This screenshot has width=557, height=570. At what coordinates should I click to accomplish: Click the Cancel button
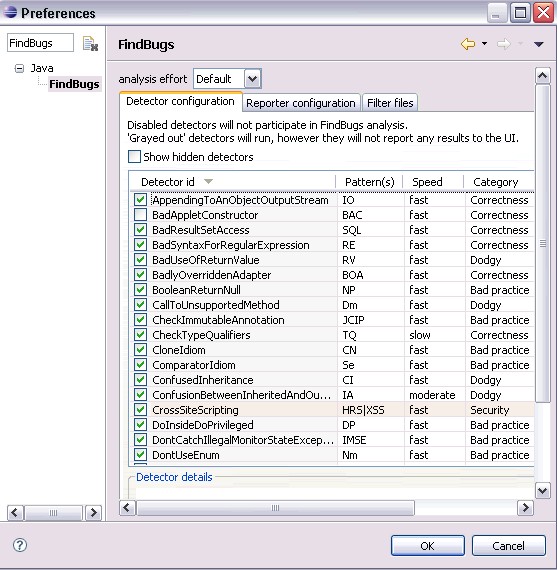(x=508, y=545)
